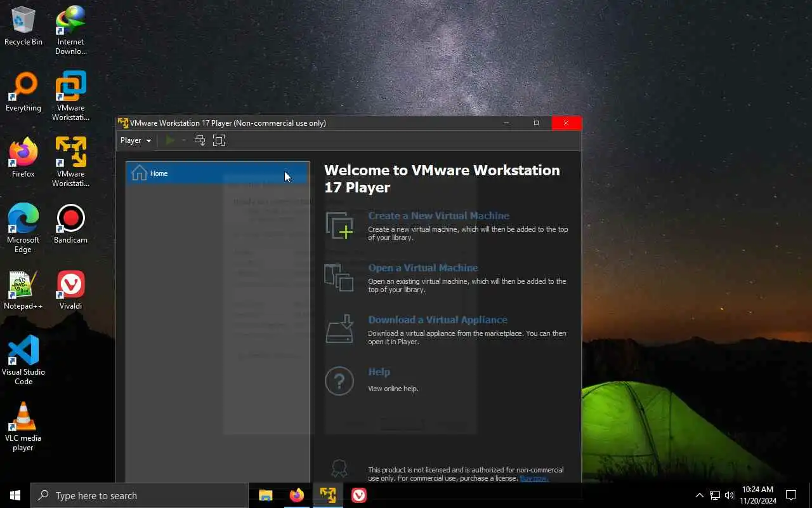Screen dimensions: 812x508
Task: Minimize the VMware Player window
Action: 506,123
